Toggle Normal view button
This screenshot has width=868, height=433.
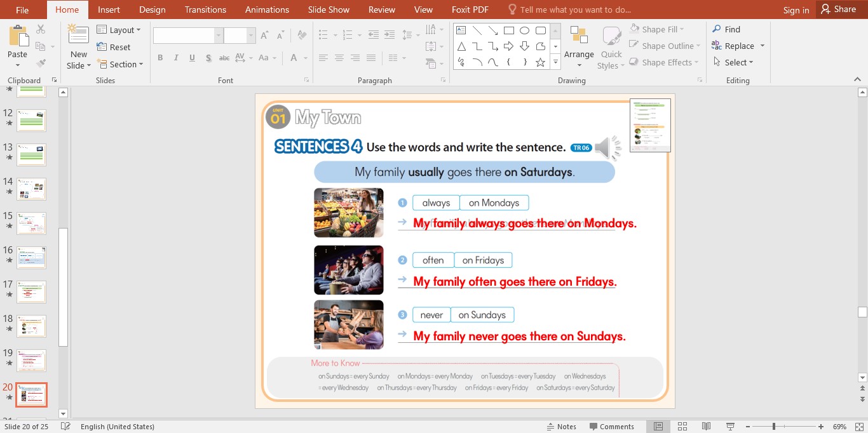point(658,427)
